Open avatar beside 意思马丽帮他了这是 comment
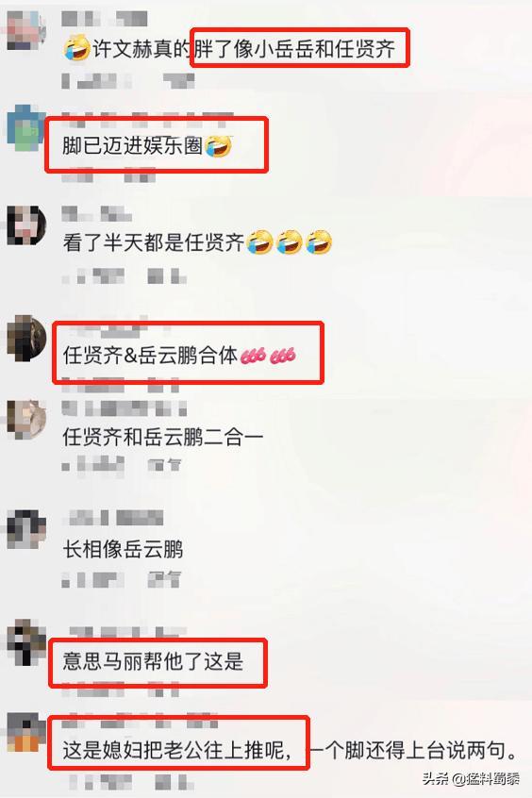The width and height of the screenshot is (532, 798). 26,642
